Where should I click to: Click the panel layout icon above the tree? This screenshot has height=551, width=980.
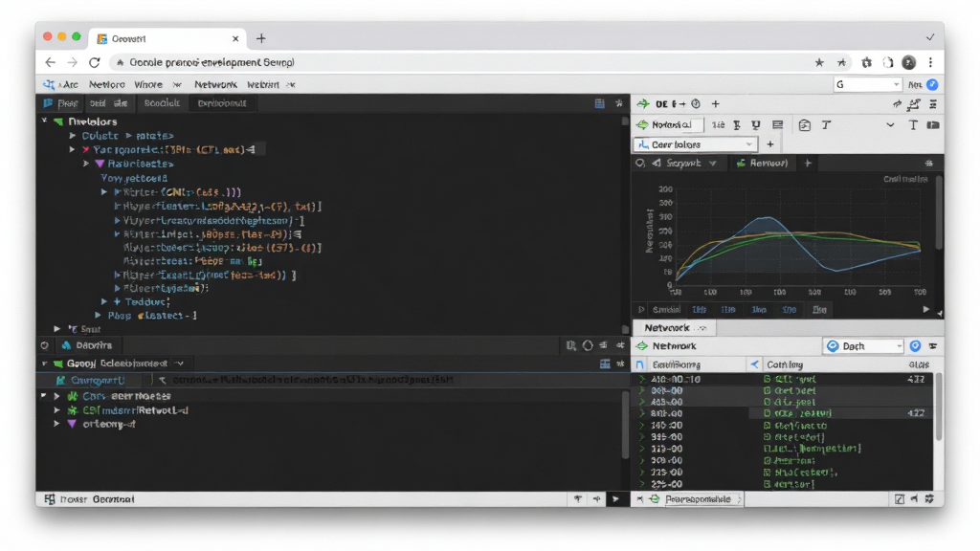(599, 103)
